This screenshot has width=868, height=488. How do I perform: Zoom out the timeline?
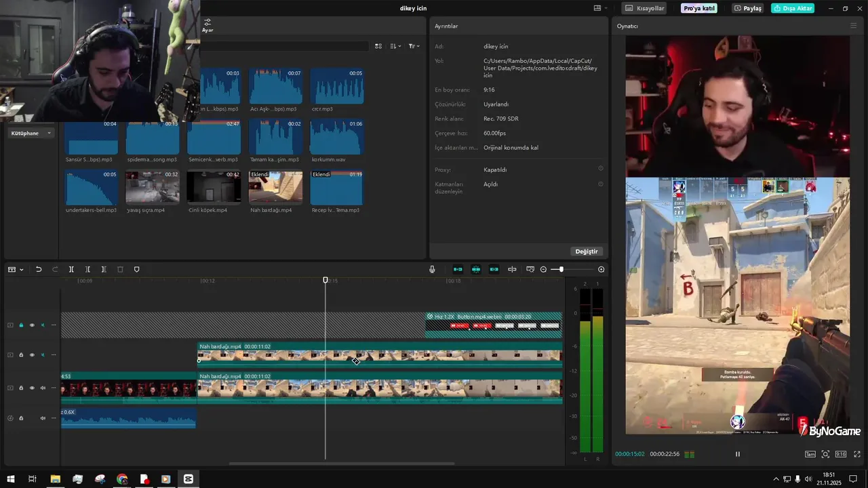543,270
